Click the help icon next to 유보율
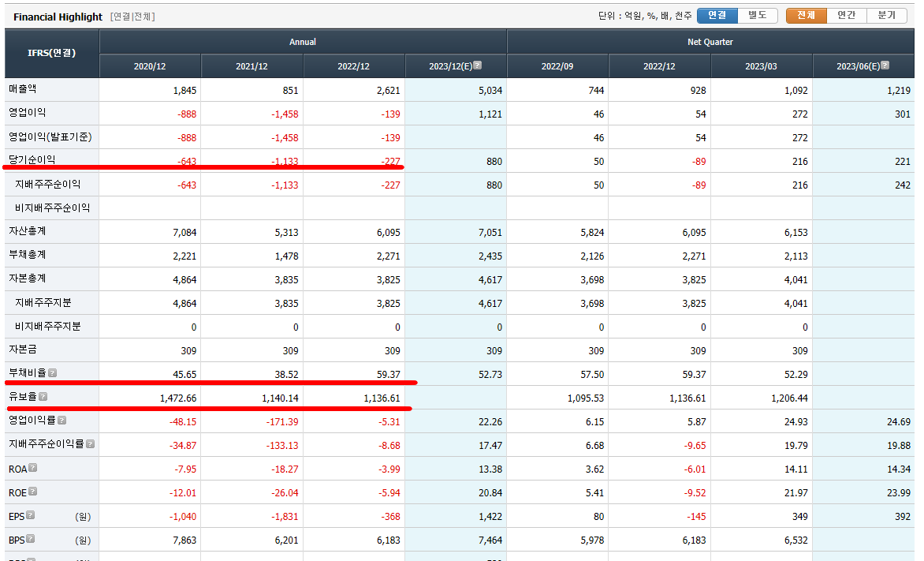This screenshot has height=561, width=924. click(x=43, y=396)
